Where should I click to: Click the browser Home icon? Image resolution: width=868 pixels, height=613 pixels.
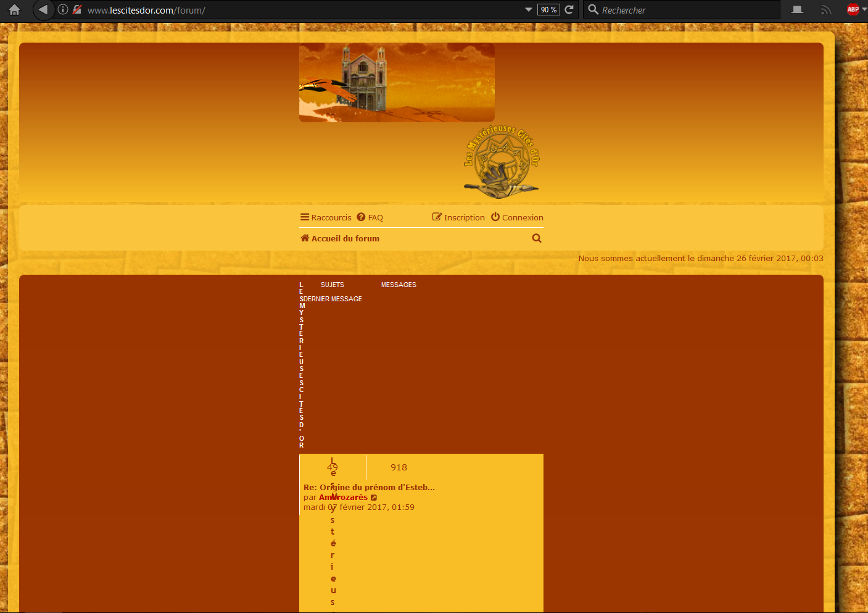[x=14, y=10]
